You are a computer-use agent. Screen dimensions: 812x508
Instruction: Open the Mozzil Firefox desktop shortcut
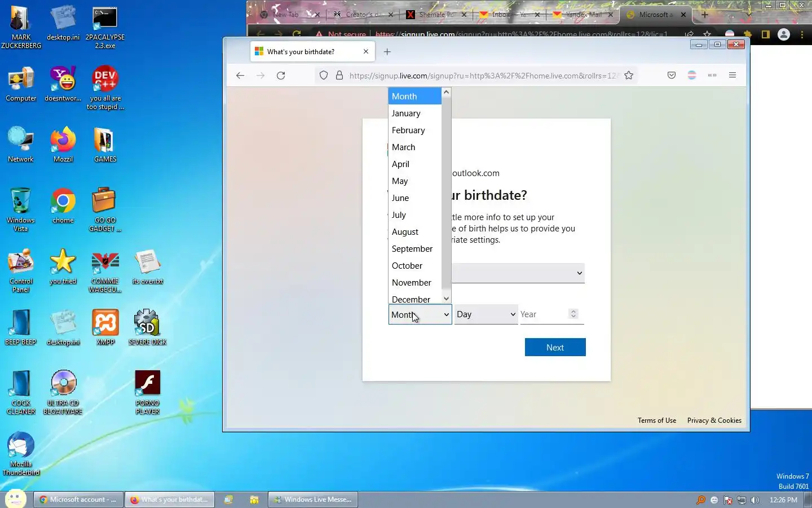[x=63, y=145]
